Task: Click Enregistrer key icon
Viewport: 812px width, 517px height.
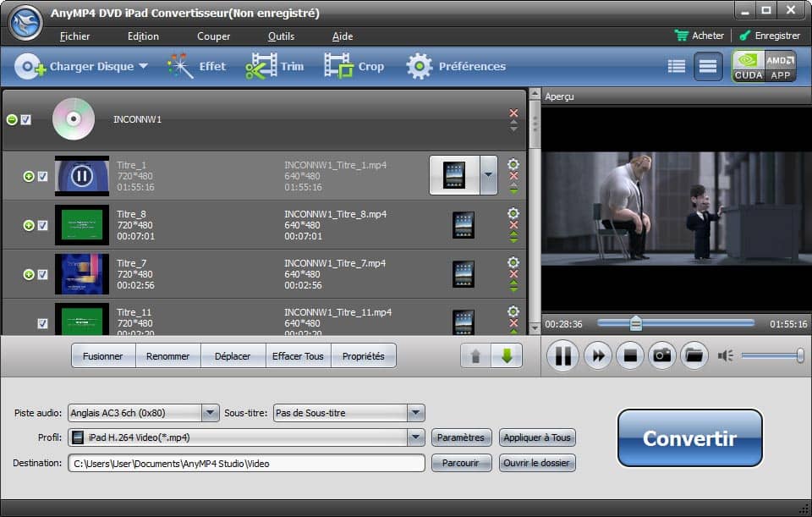Action: click(x=744, y=36)
